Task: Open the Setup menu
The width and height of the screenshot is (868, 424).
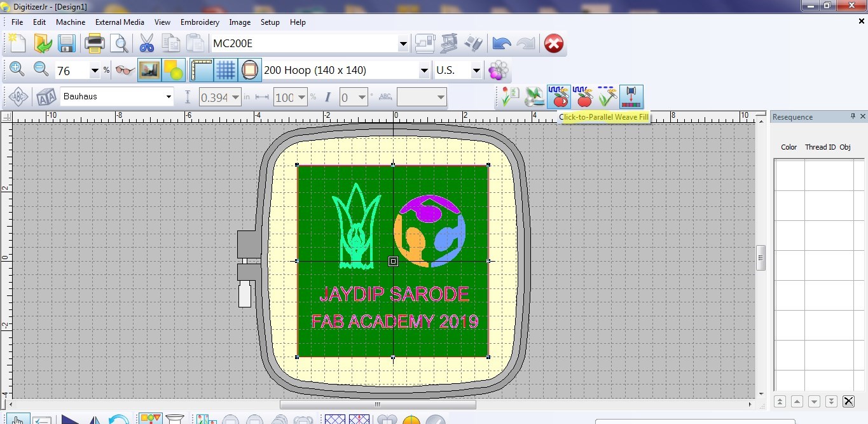Action: (270, 22)
